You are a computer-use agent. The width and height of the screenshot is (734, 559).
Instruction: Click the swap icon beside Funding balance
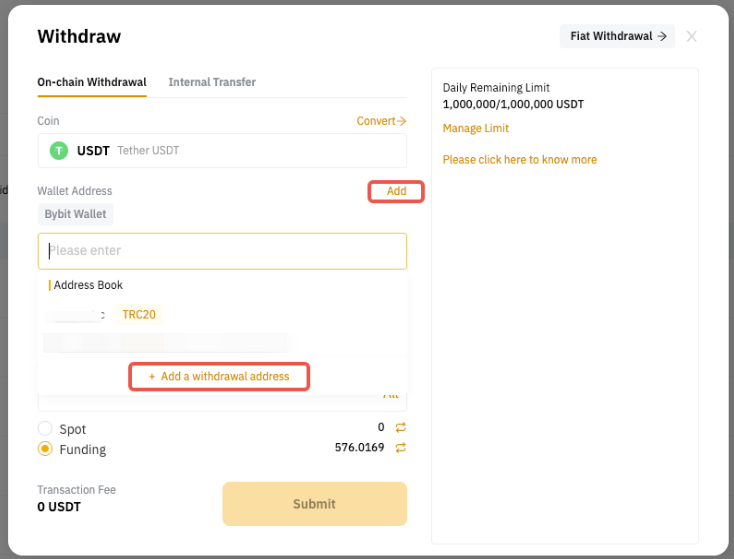pos(401,448)
